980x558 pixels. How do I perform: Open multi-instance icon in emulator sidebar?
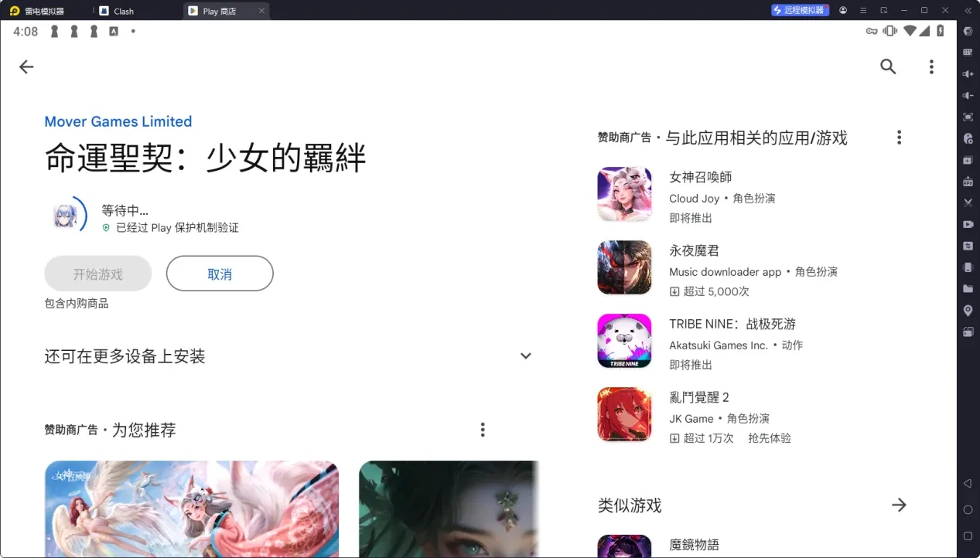[968, 160]
